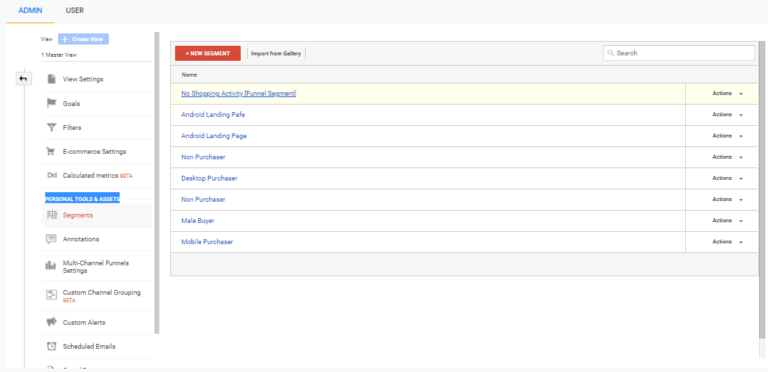The width and height of the screenshot is (768, 372).
Task: Click Import from Gallery button
Action: (x=276, y=53)
